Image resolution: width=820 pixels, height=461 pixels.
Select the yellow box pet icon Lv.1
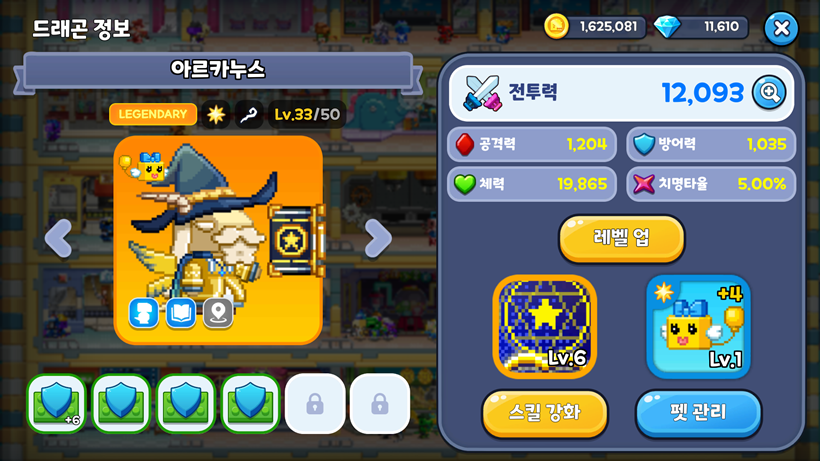699,327
